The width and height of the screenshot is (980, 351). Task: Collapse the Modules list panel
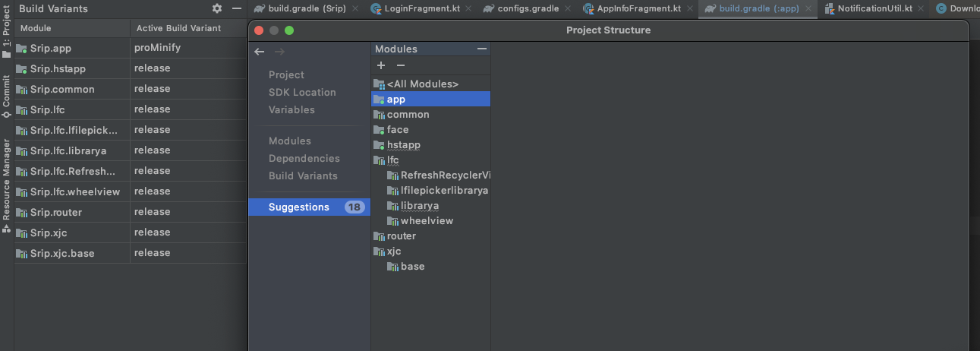point(481,49)
